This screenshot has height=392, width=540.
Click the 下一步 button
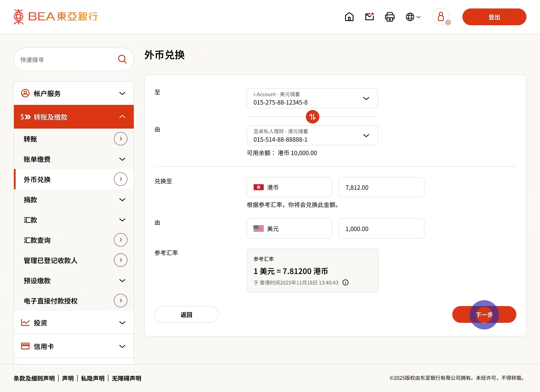click(484, 314)
